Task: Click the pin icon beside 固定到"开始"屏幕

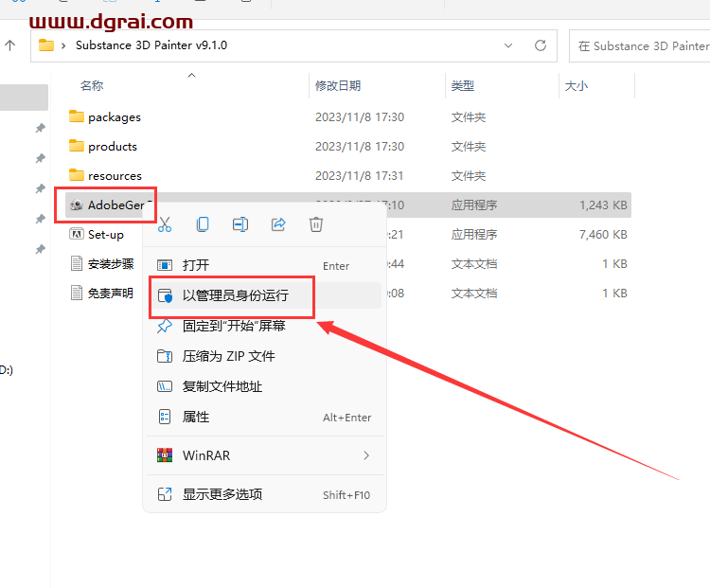Action: [165, 326]
